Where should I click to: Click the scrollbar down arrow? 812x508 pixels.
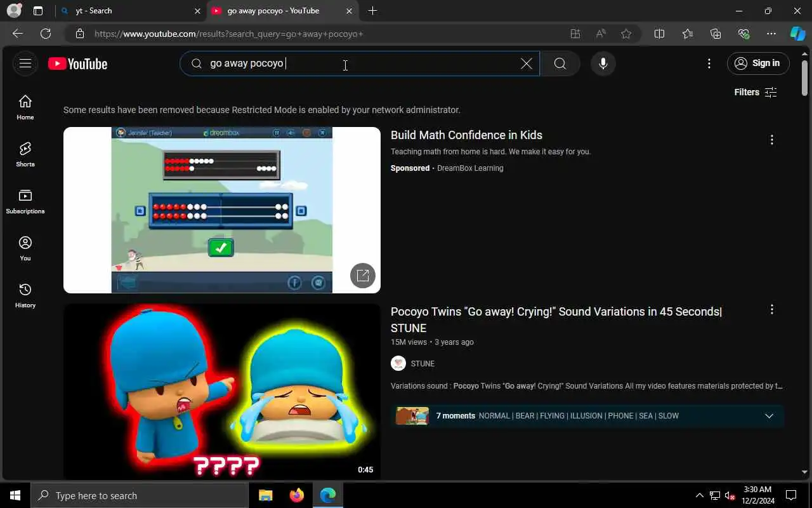click(805, 472)
